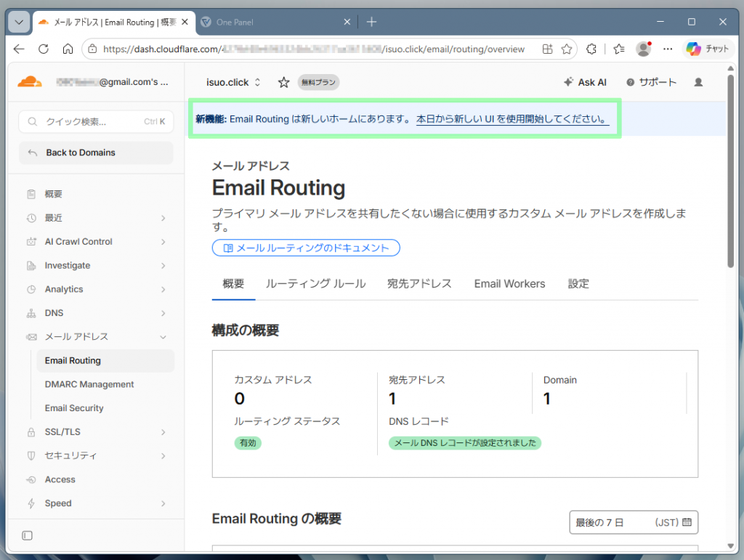744x560 pixels.
Task: Reload the page with refresh icon
Action: 44,49
